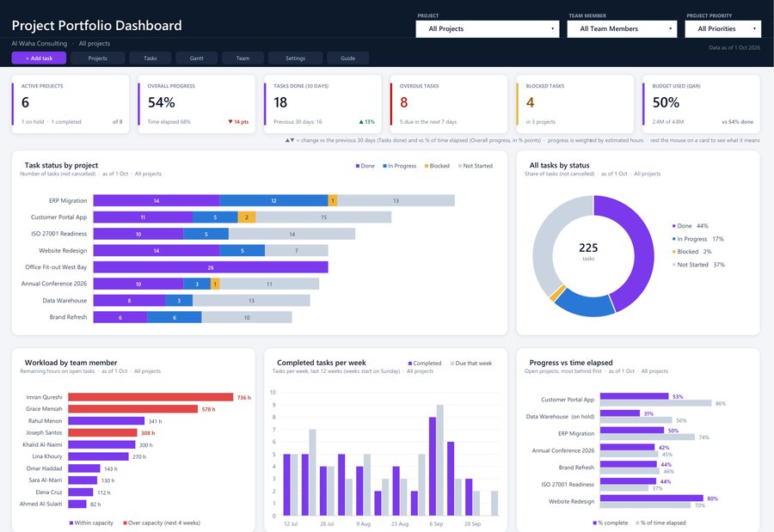Open the All Projects dropdown
This screenshot has height=532, width=774.
(x=488, y=29)
